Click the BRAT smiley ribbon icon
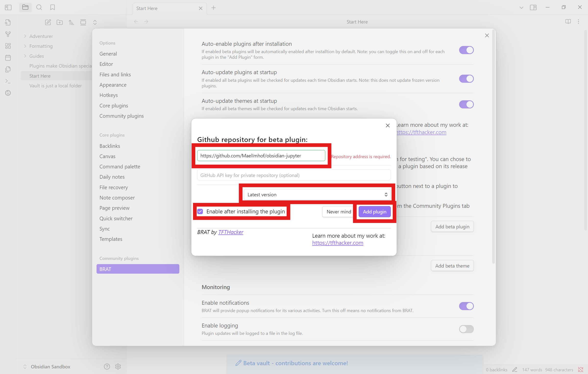 coord(8,93)
